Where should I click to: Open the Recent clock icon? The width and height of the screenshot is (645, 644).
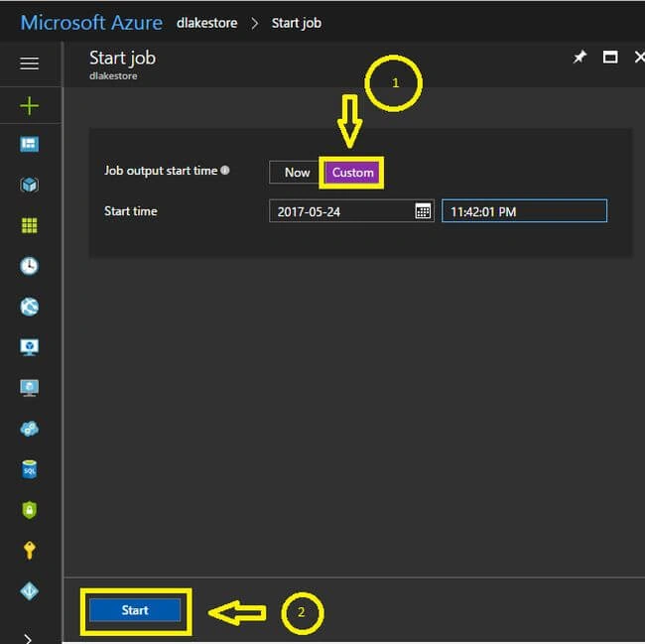(29, 266)
